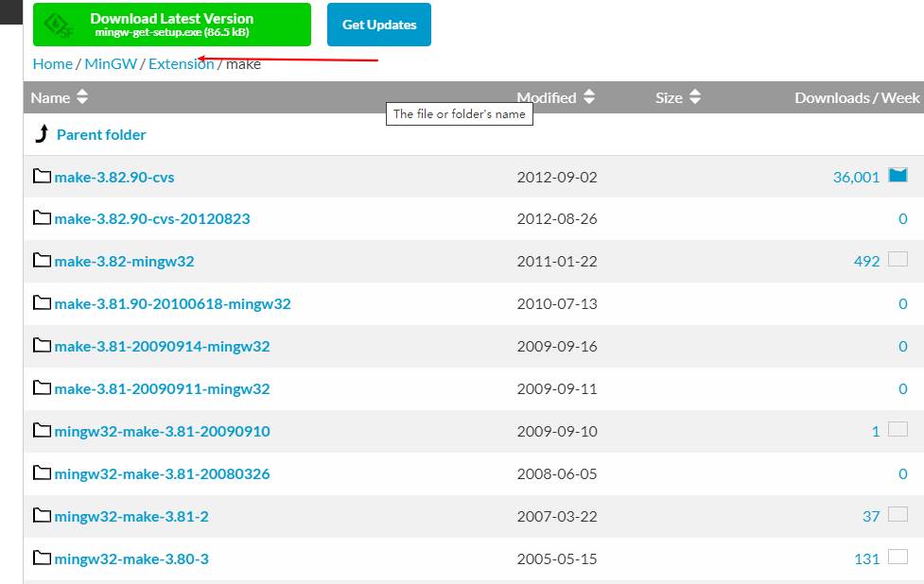The height and width of the screenshot is (584, 924).
Task: Click the make breadcrumb text
Action: [x=243, y=64]
